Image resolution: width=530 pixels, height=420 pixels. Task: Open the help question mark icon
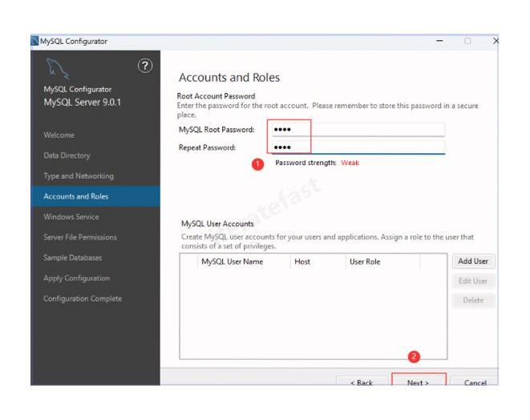[145, 66]
